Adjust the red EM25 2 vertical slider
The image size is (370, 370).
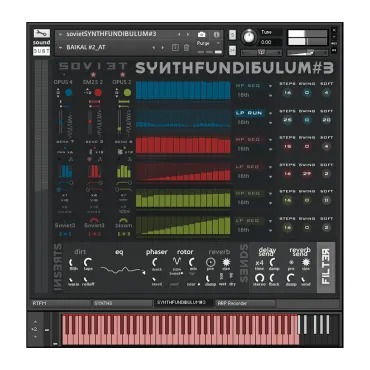tap(90, 123)
